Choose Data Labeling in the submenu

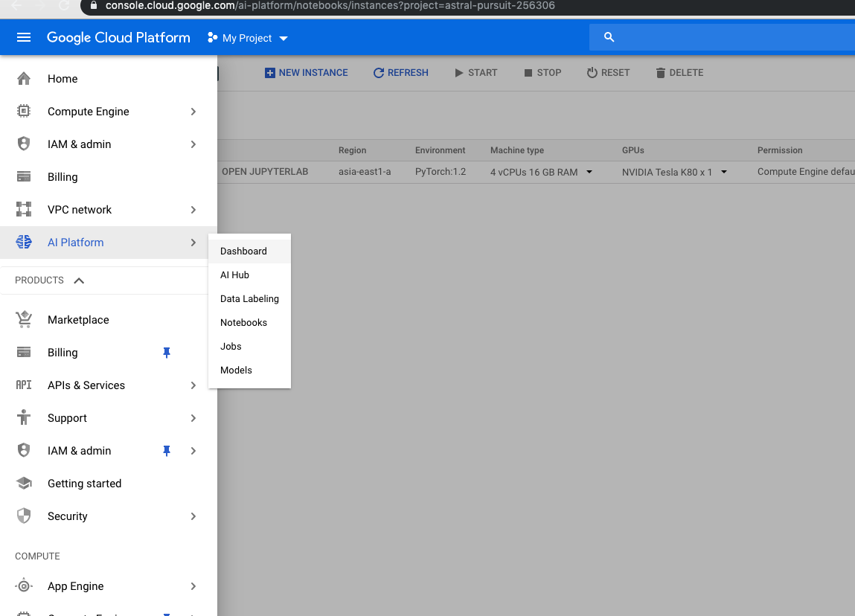click(249, 299)
